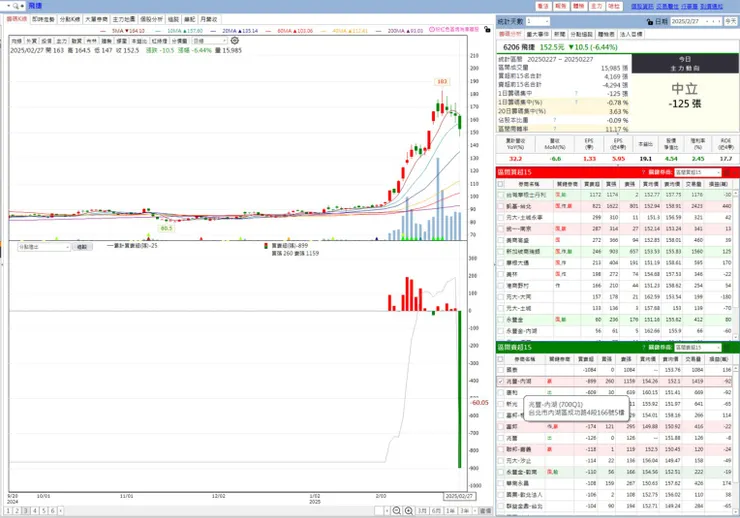Image resolution: width=740 pixels, height=518 pixels.
Task: Click the 今天 button
Action: 731,22
